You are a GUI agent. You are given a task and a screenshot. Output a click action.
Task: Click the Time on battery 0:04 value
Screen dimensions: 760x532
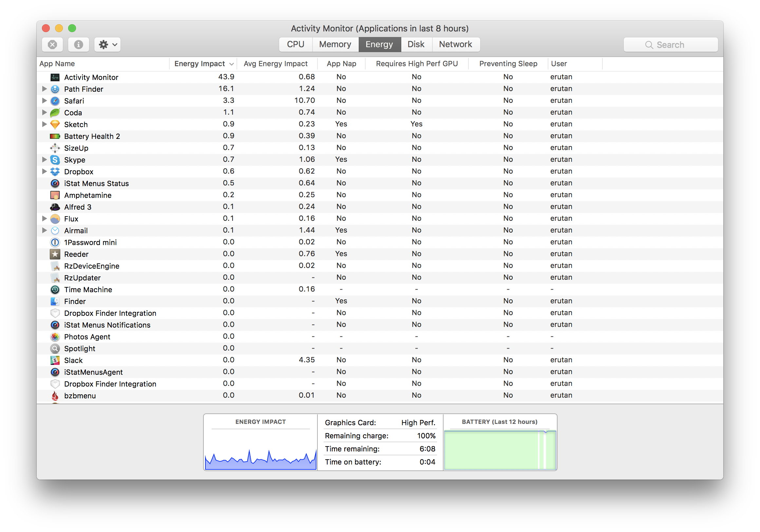[x=427, y=462]
